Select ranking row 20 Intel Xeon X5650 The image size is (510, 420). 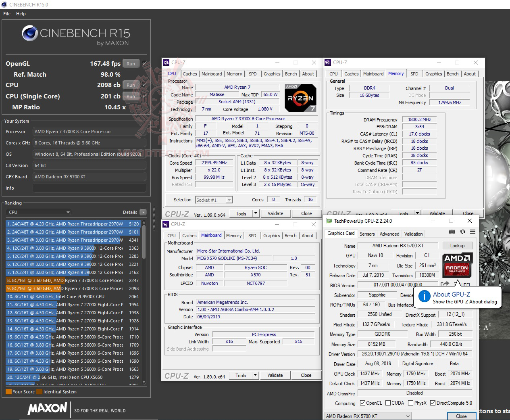point(73,377)
